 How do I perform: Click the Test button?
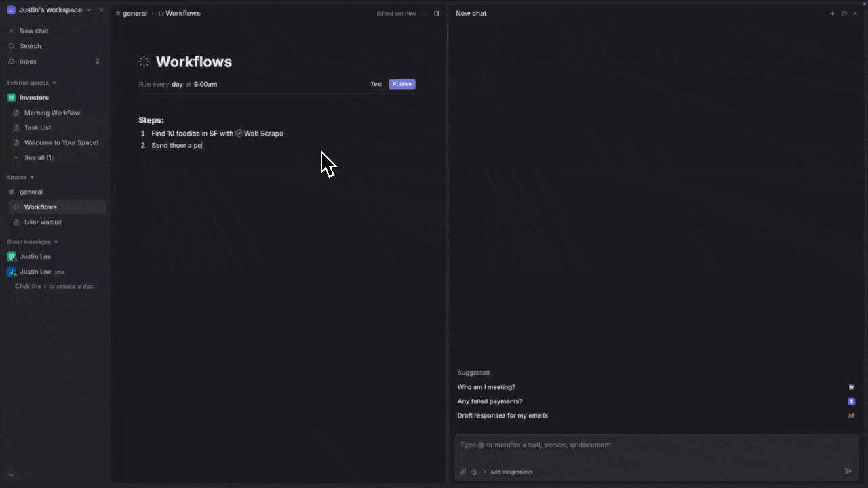376,85
